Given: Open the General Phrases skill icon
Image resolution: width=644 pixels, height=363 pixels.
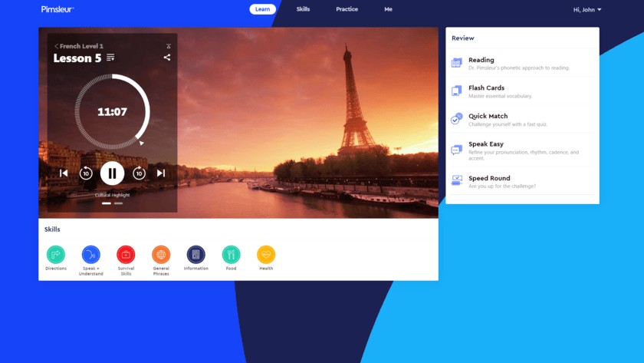Looking at the screenshot, I should (x=161, y=255).
